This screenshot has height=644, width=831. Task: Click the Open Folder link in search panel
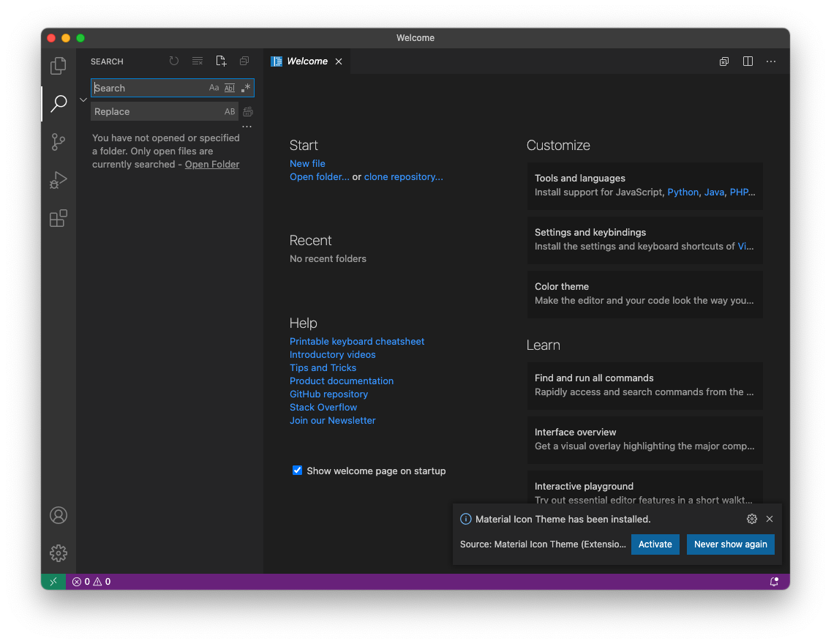[x=212, y=165]
